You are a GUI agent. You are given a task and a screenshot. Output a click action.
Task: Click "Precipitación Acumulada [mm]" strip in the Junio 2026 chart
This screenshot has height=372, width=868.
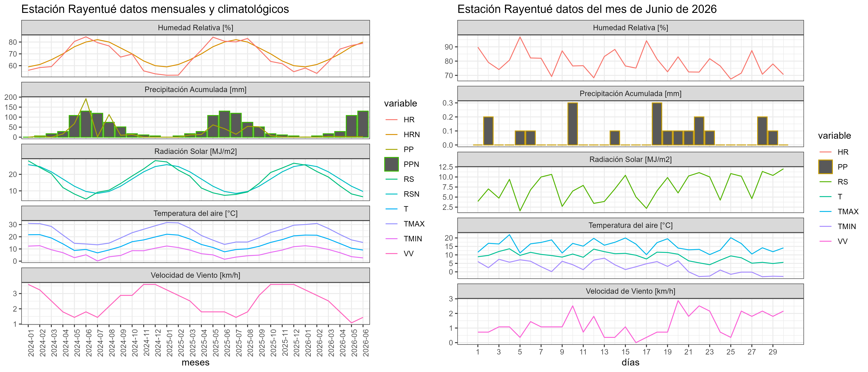pos(630,94)
